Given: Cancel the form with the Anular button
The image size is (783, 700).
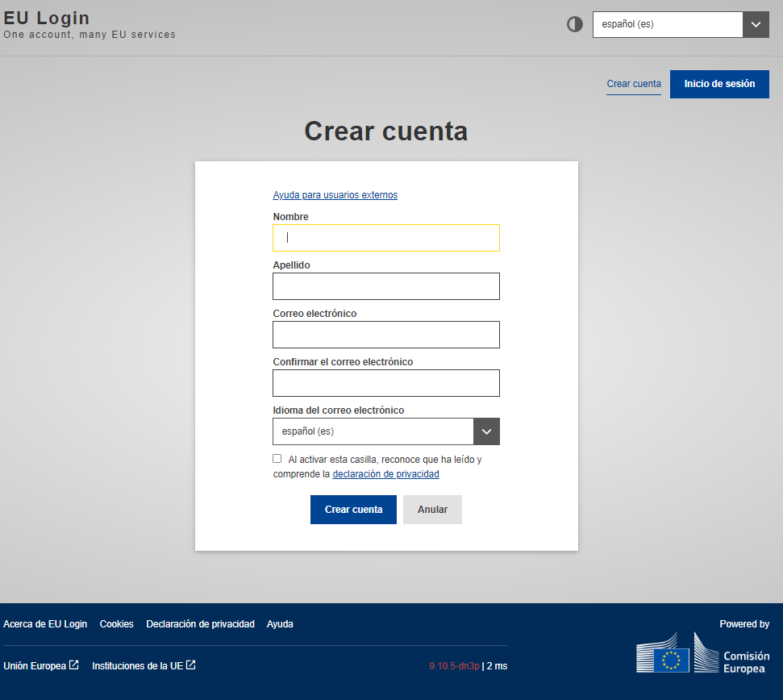Looking at the screenshot, I should tap(432, 509).
